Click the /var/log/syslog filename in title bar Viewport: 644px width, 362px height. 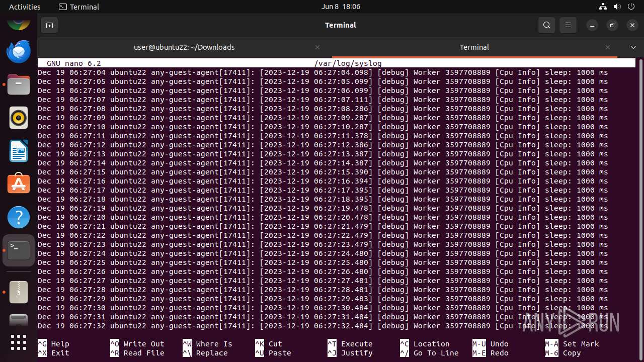pyautogui.click(x=348, y=63)
